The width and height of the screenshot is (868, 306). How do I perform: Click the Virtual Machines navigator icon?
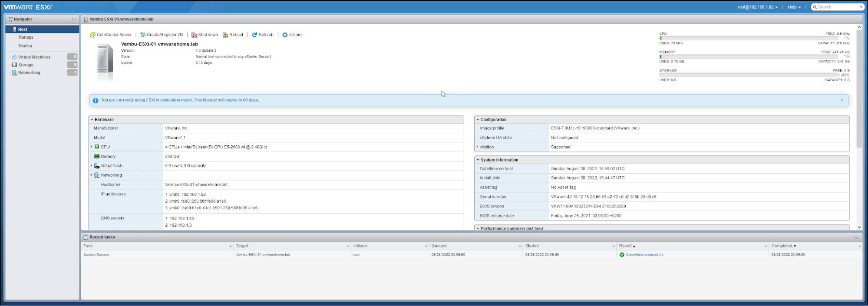pyautogui.click(x=14, y=57)
